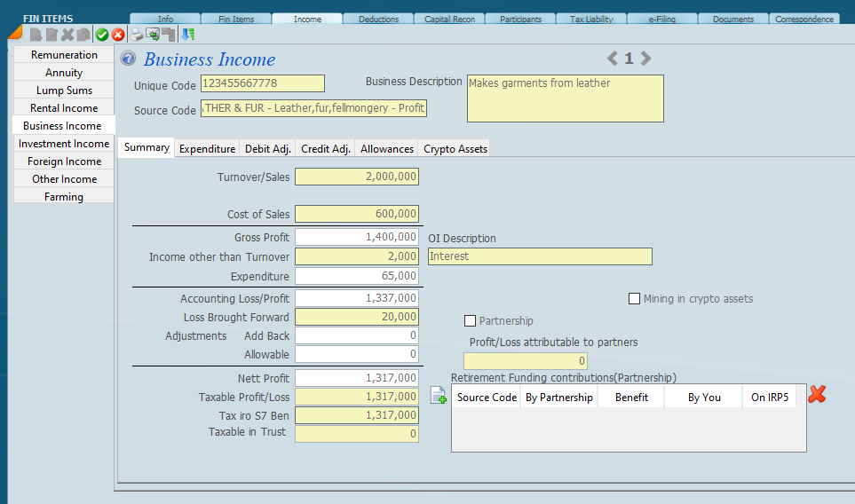Screen dimensions: 855x504
Task: Go to the next business income record
Action: pyautogui.click(x=645, y=59)
